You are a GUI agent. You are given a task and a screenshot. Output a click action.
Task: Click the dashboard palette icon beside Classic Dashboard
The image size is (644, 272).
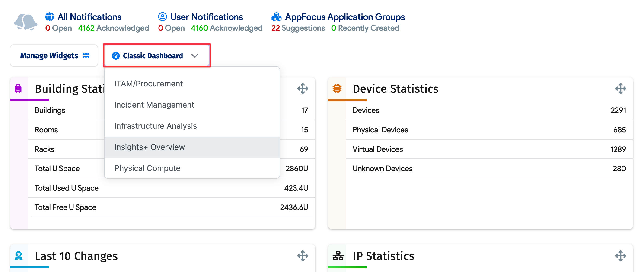pyautogui.click(x=116, y=56)
